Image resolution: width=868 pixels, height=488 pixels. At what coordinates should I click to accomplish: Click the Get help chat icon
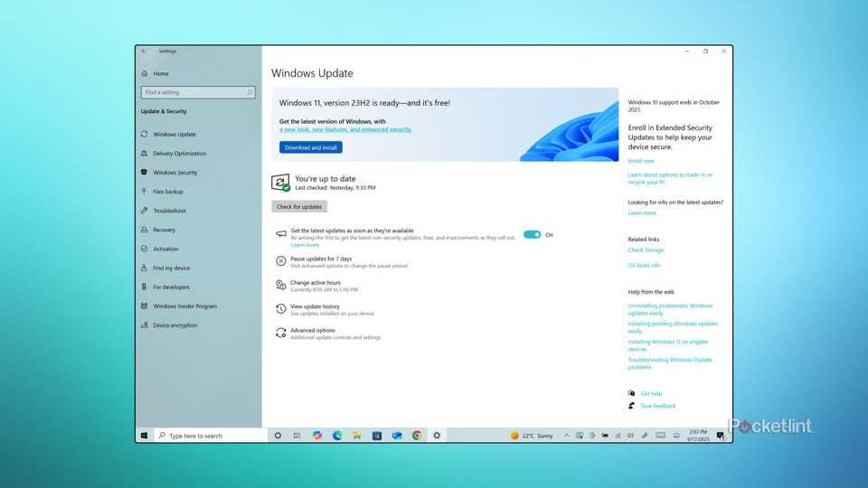pyautogui.click(x=632, y=393)
